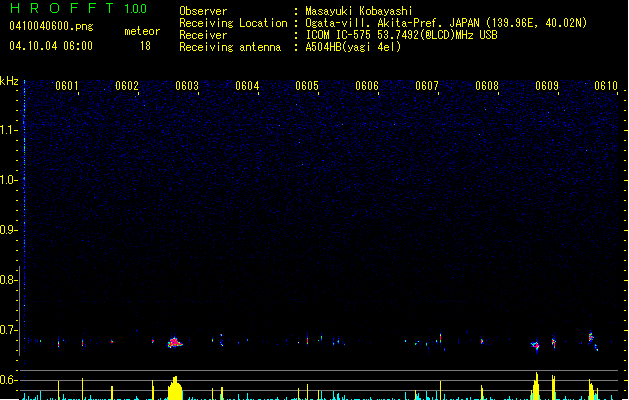
Task: Click the wide yellow peak near 0603
Action: pyautogui.click(x=175, y=388)
